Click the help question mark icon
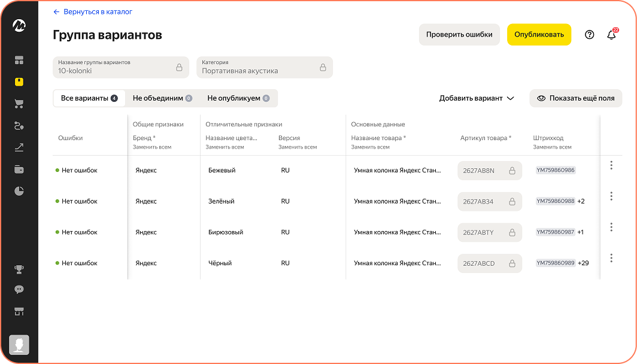Viewport: 637px width, 364px height. tap(590, 35)
